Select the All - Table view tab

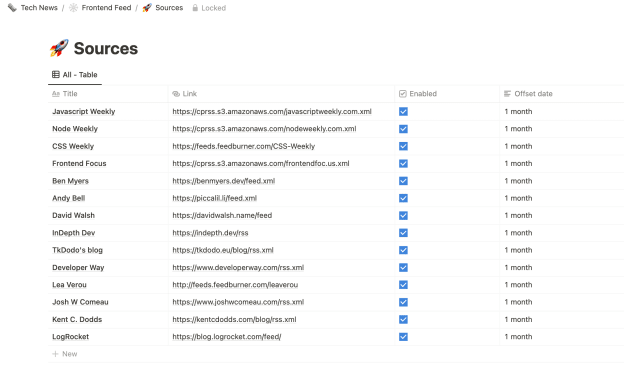point(75,75)
